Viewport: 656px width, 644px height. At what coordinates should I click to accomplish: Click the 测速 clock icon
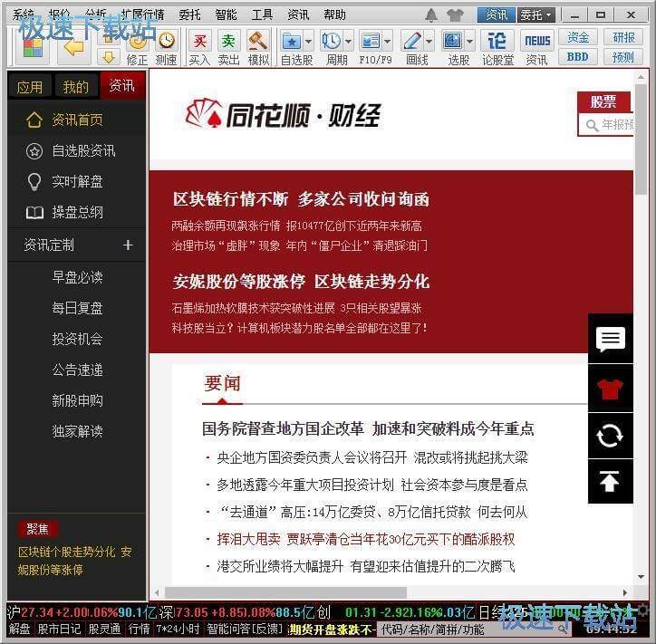pyautogui.click(x=167, y=41)
